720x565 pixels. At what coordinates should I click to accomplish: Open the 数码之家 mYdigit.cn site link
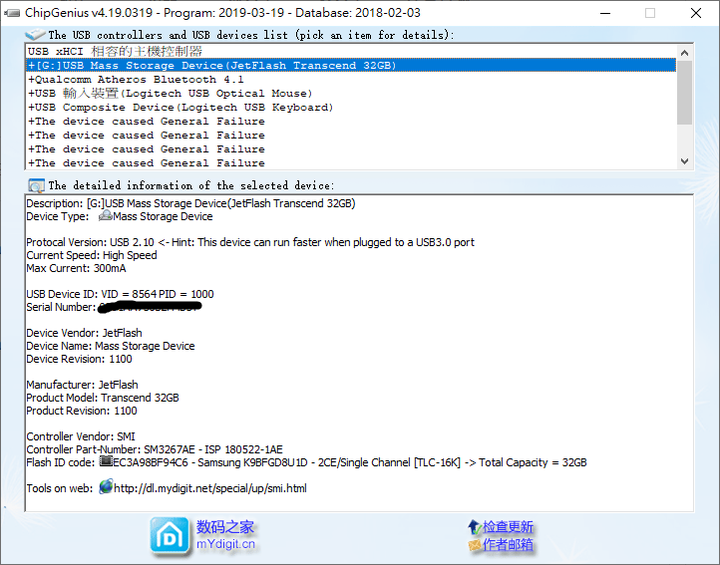click(225, 535)
